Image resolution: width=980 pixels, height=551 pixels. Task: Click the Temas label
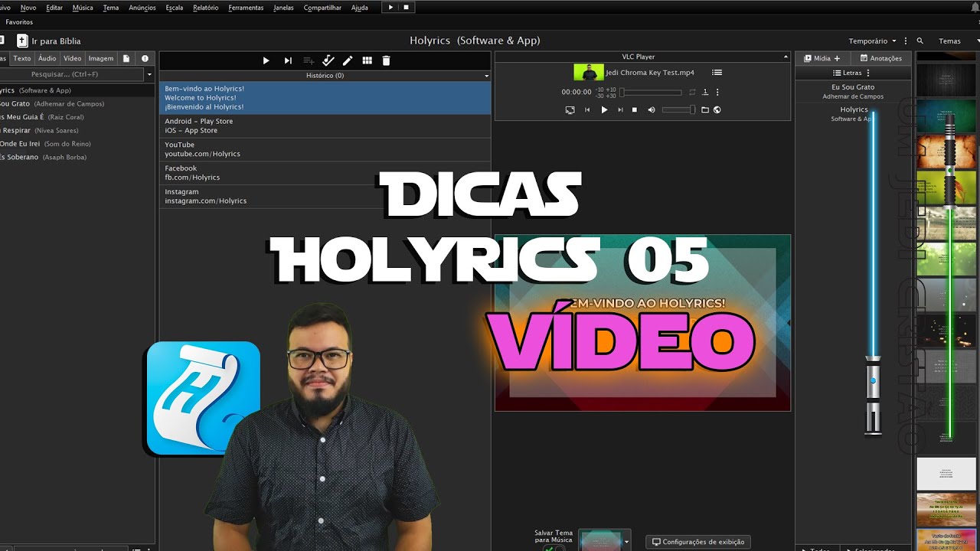(949, 41)
